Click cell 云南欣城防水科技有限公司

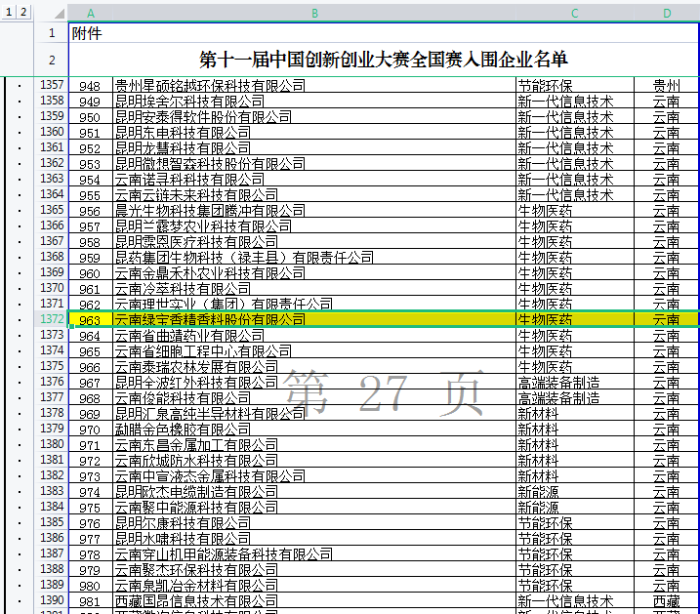[x=314, y=460]
